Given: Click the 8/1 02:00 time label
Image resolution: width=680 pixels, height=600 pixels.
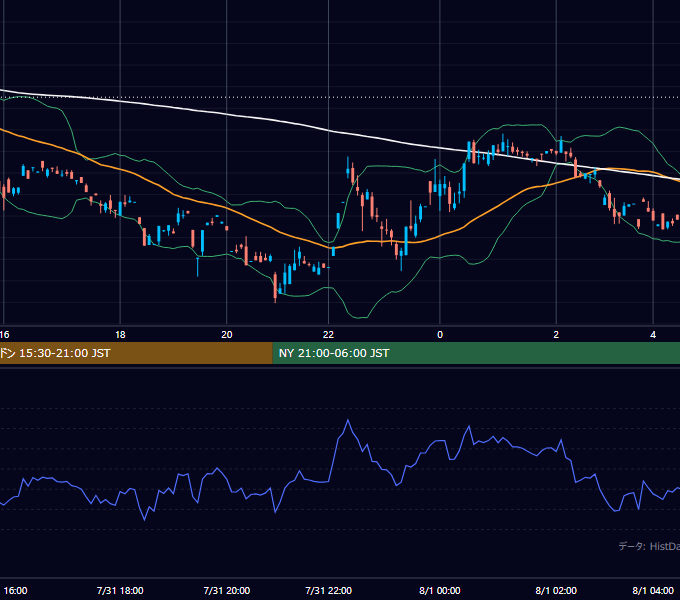Looking at the screenshot, I should pyautogui.click(x=556, y=590).
